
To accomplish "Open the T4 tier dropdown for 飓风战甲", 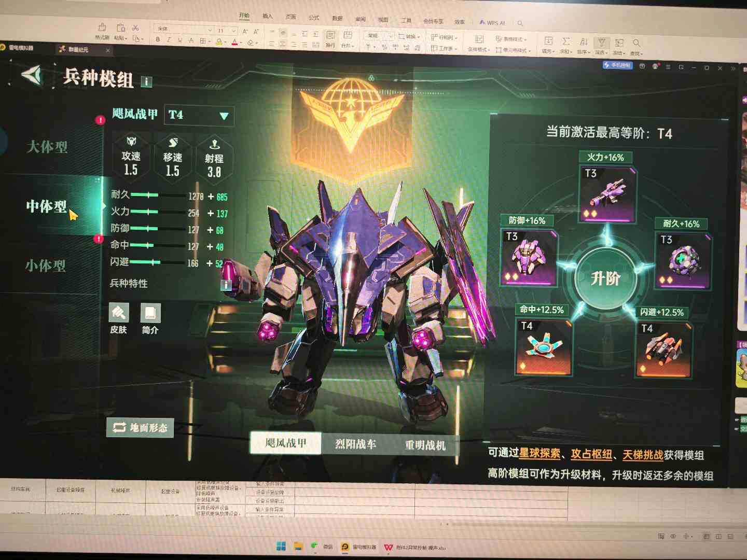I will (199, 115).
